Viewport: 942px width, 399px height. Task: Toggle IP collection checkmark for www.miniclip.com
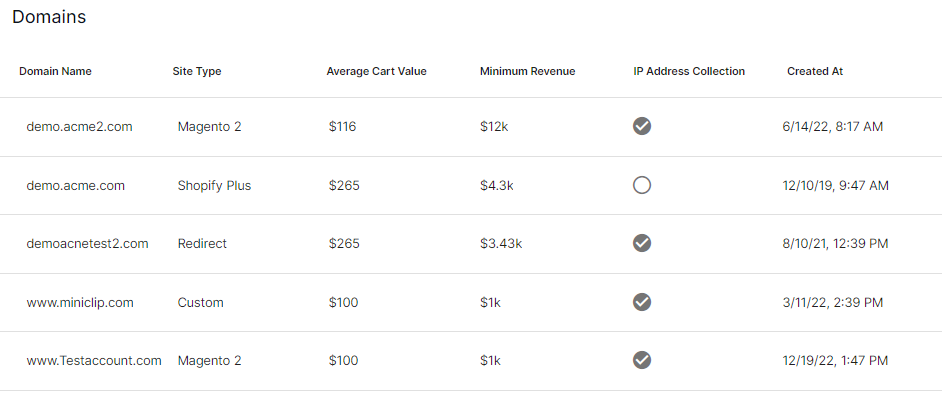[642, 302]
